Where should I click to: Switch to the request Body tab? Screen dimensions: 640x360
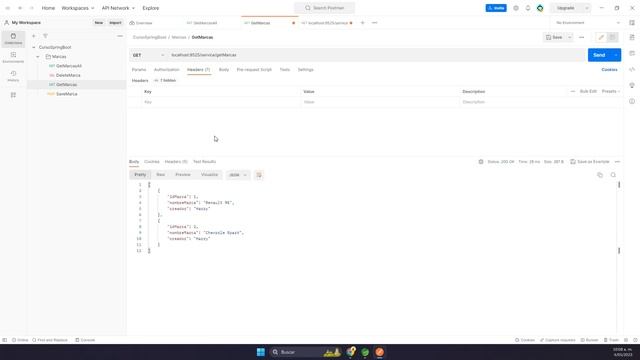click(224, 70)
